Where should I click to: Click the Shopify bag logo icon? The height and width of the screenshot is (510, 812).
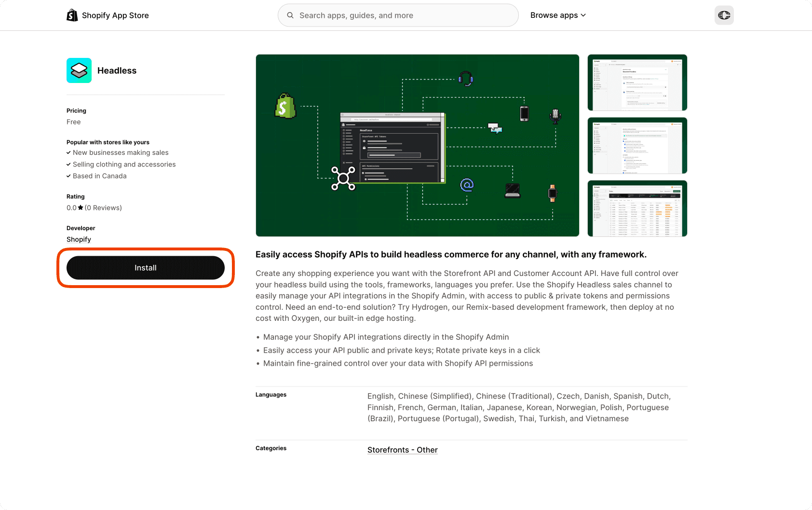coord(72,15)
